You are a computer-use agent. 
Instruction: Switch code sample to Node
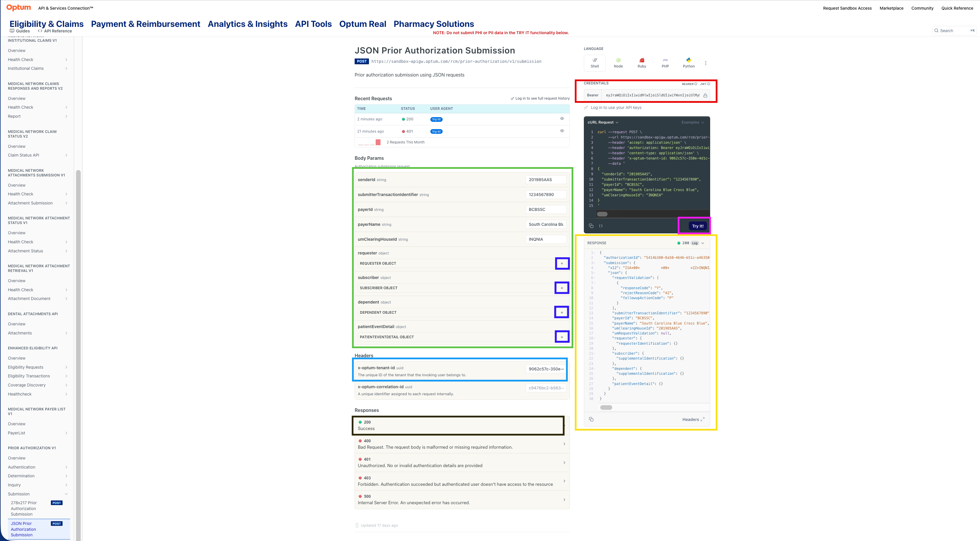pyautogui.click(x=618, y=62)
